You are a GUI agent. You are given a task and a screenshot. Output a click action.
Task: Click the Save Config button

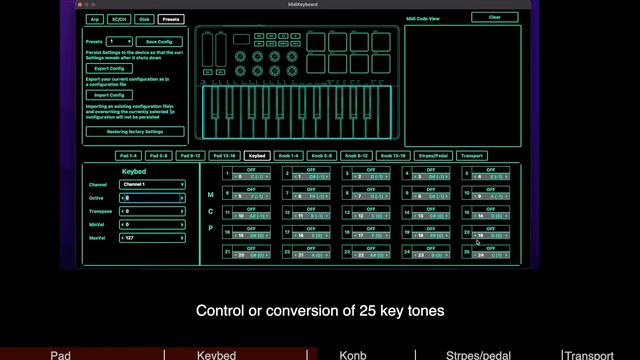click(x=159, y=42)
